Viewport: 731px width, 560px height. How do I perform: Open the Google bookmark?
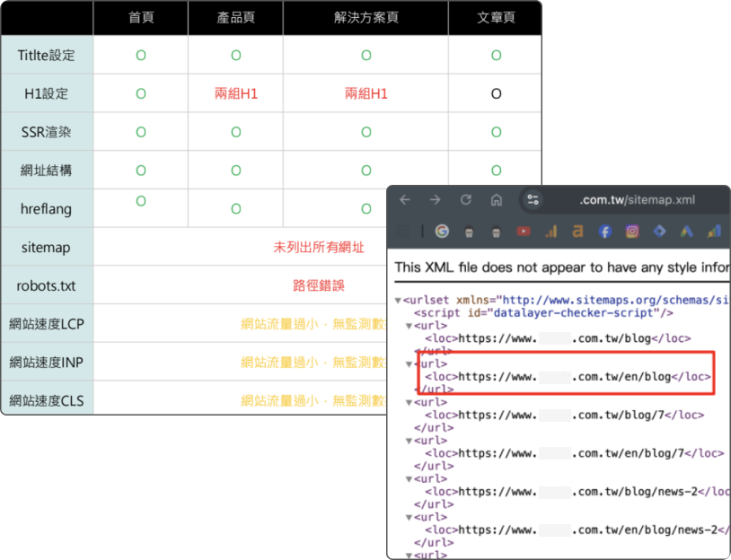click(442, 231)
